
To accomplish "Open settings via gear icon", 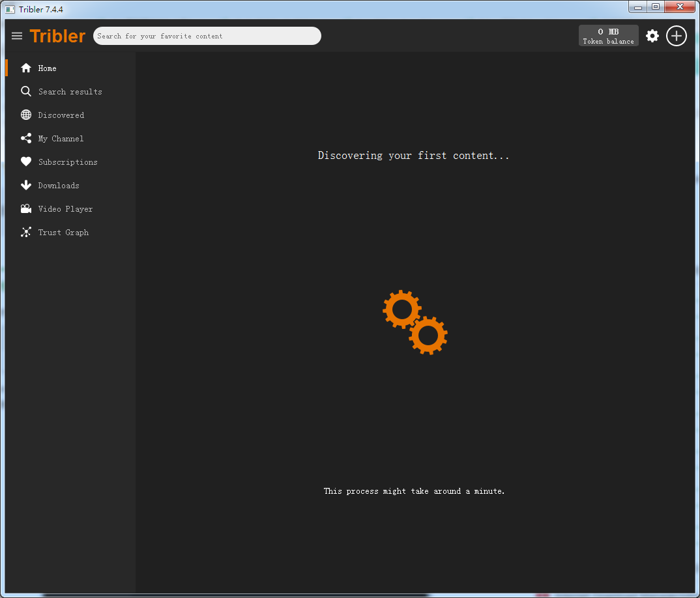I will click(652, 36).
